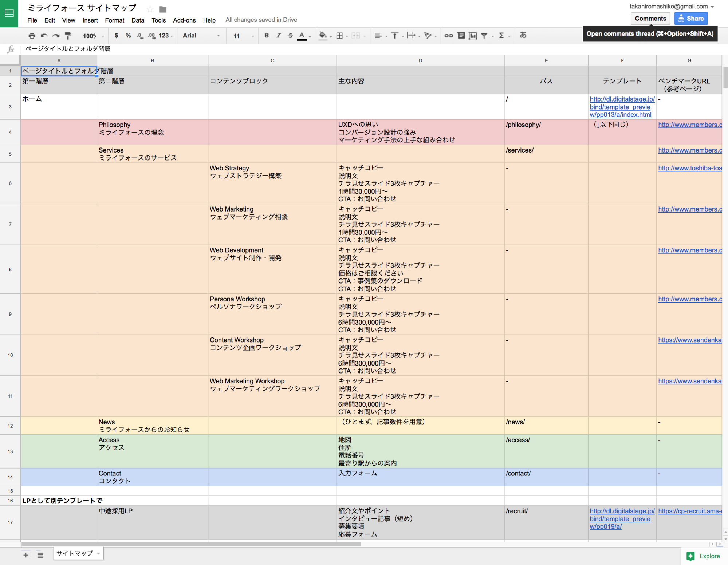
Task: Redo the last action
Action: pyautogui.click(x=56, y=36)
